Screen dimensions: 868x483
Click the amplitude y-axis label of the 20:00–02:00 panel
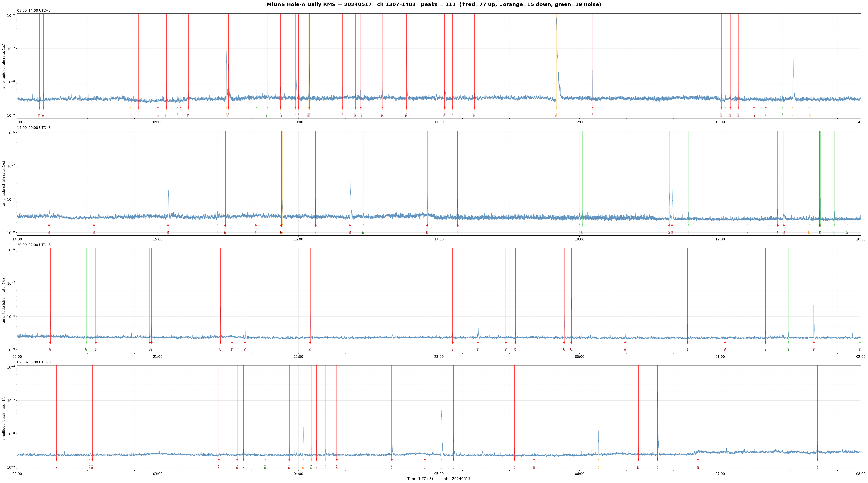point(4,300)
